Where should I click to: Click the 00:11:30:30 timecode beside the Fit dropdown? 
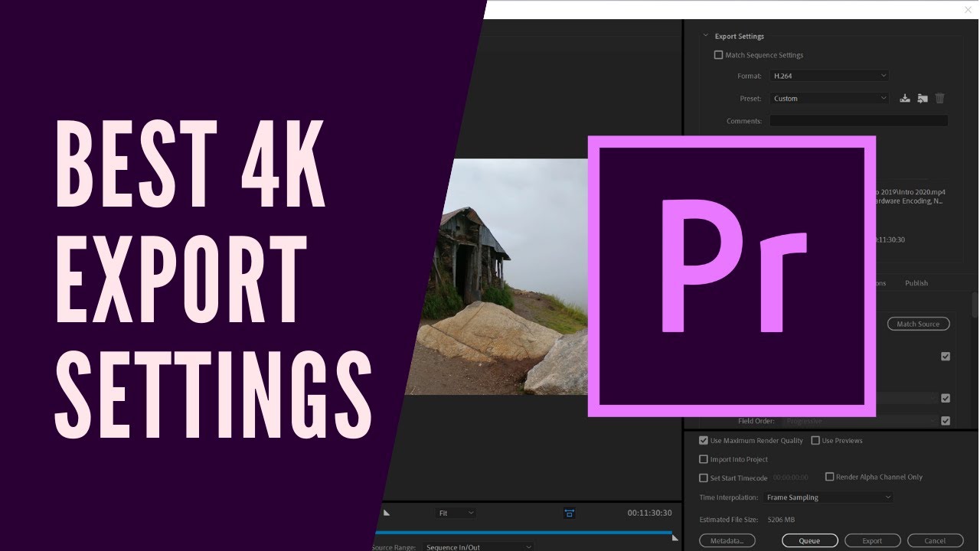(649, 513)
